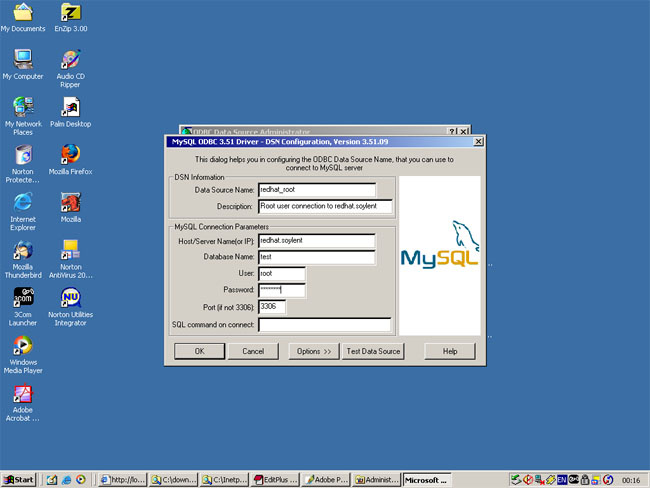Click the SQL command on connect field
The height and width of the screenshot is (488, 650).
click(x=324, y=325)
